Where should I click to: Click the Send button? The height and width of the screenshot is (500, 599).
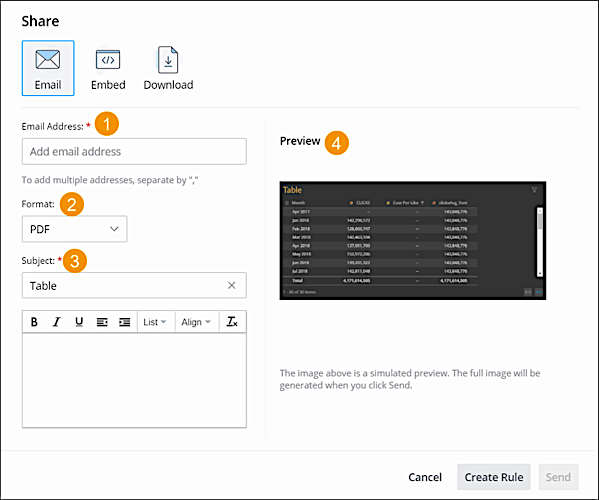(x=559, y=477)
